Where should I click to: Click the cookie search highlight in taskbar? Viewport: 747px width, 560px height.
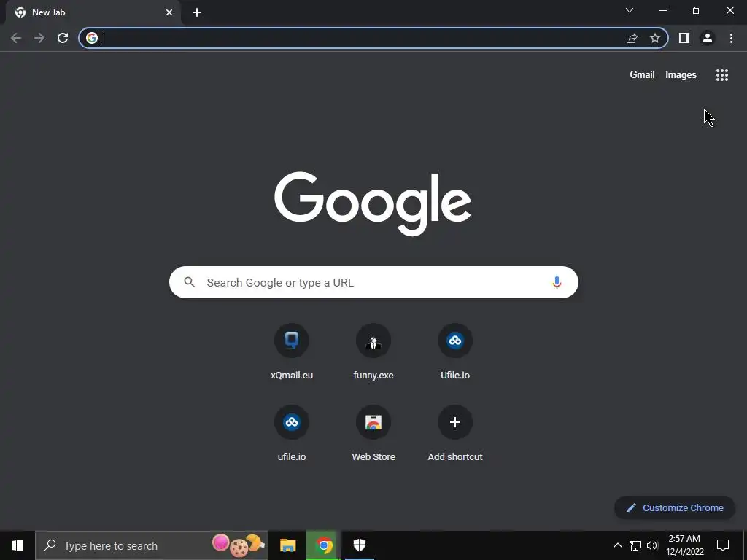coord(239,545)
